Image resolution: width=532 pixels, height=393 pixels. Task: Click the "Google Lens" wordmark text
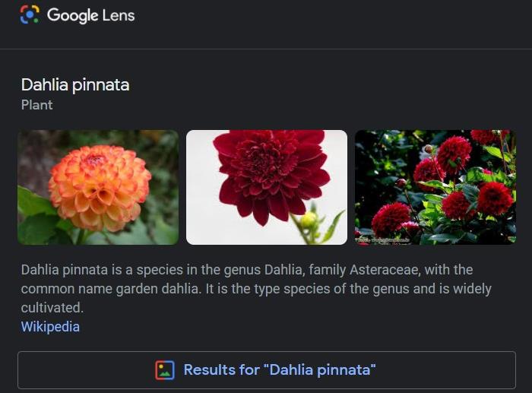tap(90, 15)
